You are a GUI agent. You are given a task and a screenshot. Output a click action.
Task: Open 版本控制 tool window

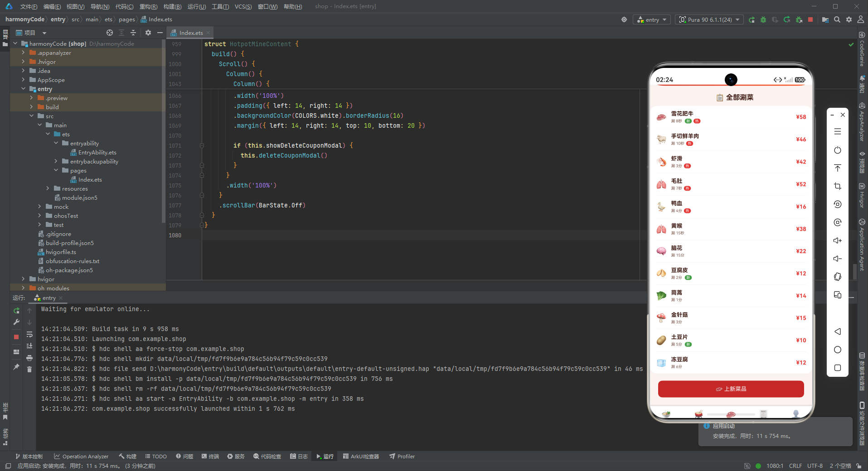tap(29, 457)
